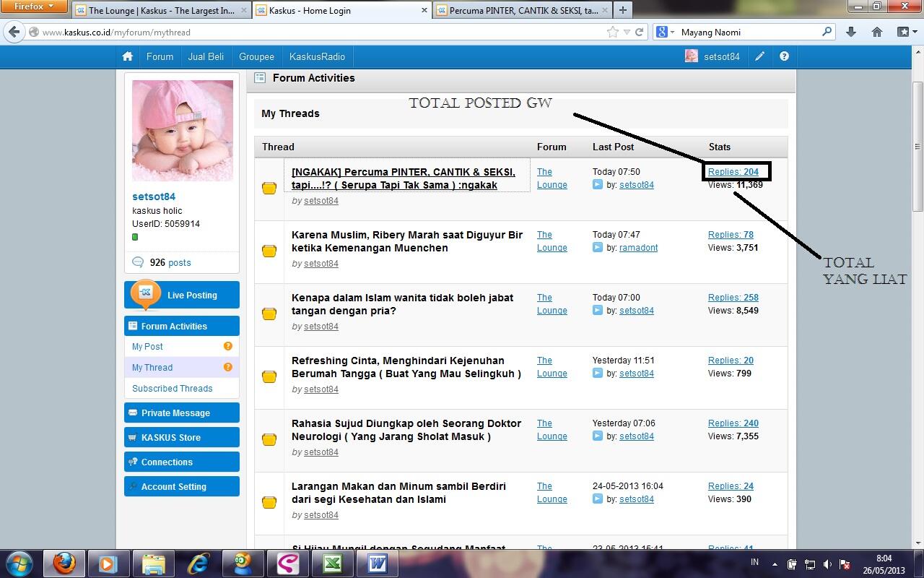Open the Kenapa dalam Islam wanita thread
Screen dimensions: 924x578
point(403,304)
